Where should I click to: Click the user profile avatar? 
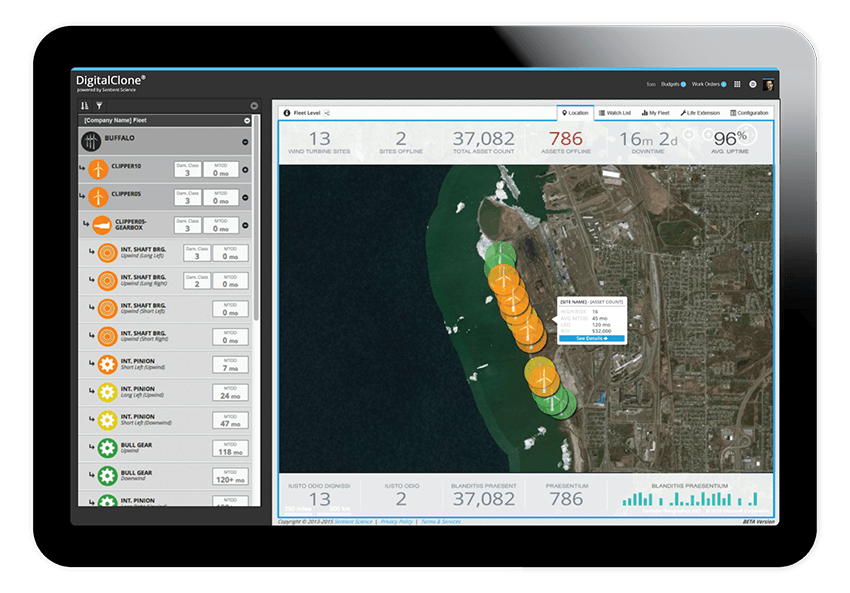click(x=768, y=85)
